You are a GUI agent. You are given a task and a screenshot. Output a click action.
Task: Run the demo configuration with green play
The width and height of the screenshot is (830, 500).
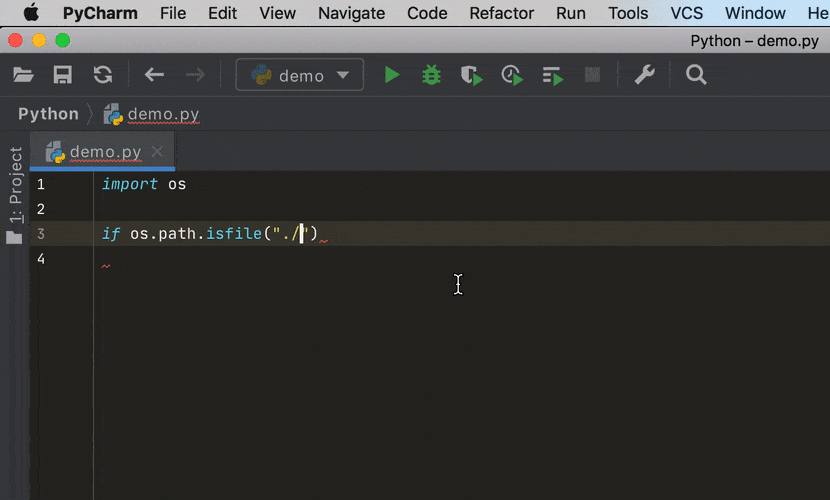(x=392, y=75)
